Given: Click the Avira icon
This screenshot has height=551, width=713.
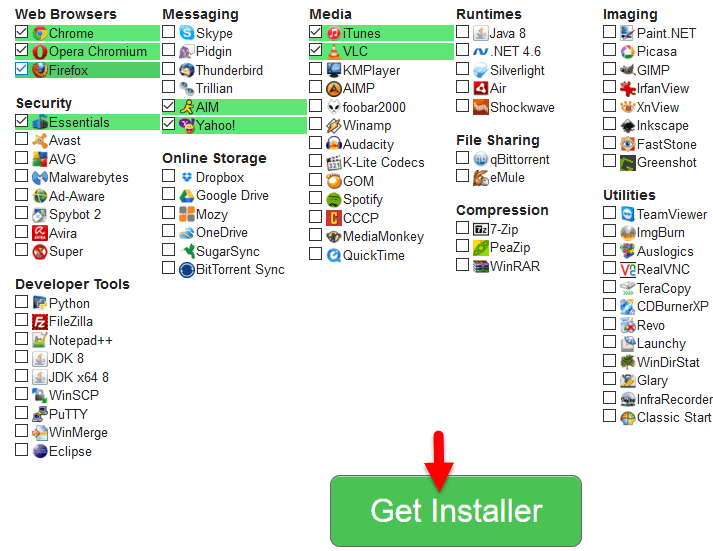Looking at the screenshot, I should click(40, 233).
